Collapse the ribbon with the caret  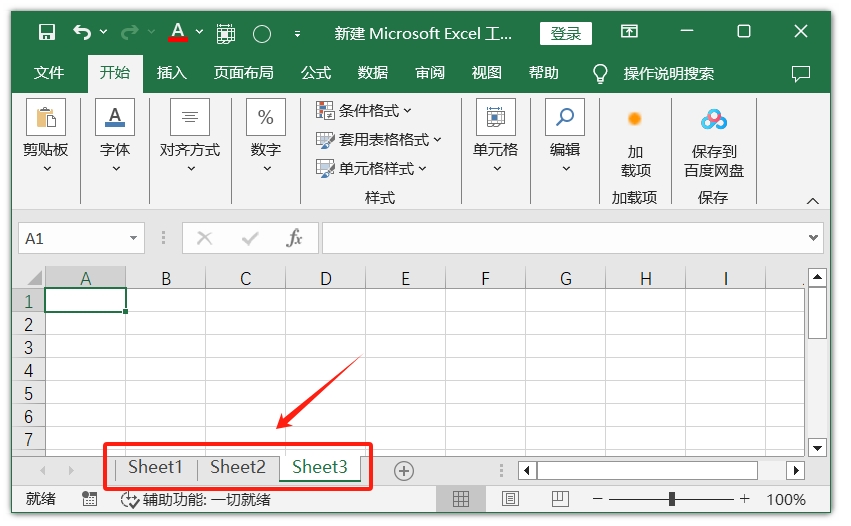click(x=812, y=201)
